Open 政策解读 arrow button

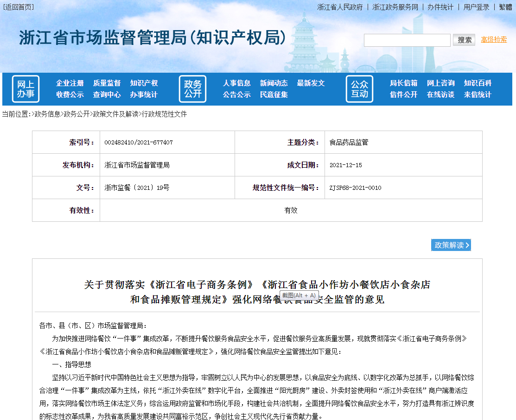coord(451,245)
